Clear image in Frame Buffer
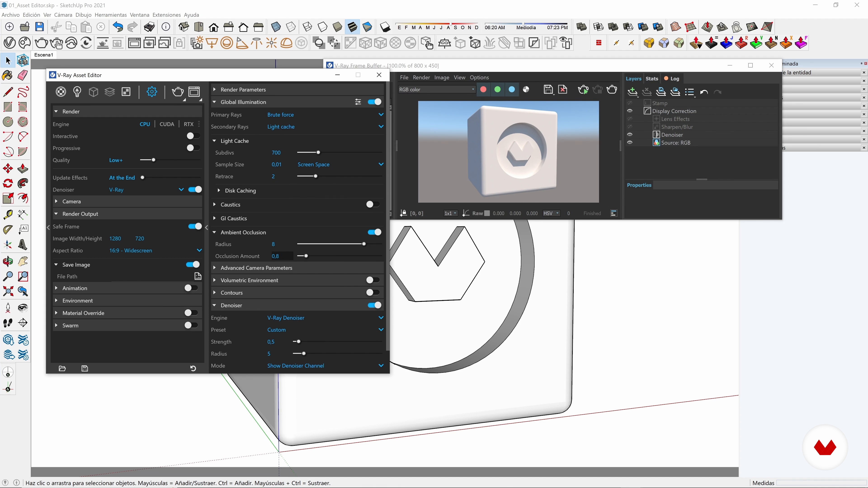868x488 pixels. click(563, 89)
